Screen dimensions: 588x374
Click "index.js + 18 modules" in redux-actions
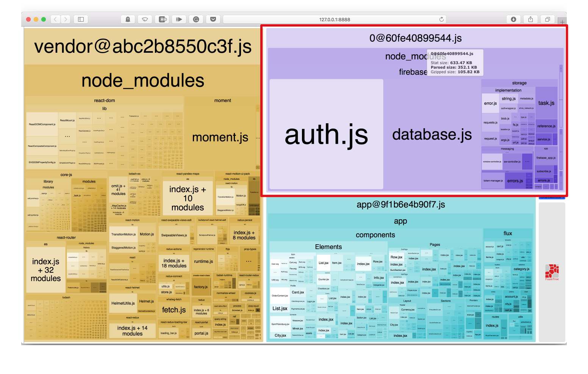174,263
